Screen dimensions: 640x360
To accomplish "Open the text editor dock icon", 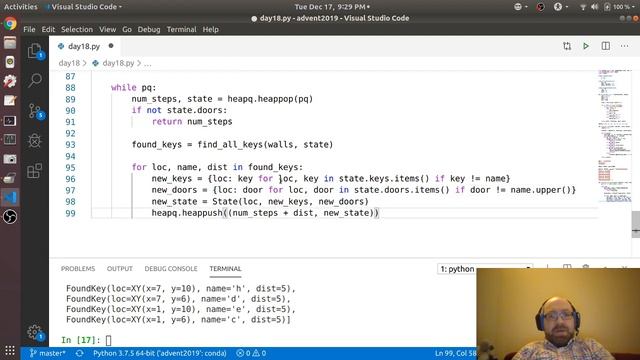I will point(10,101).
